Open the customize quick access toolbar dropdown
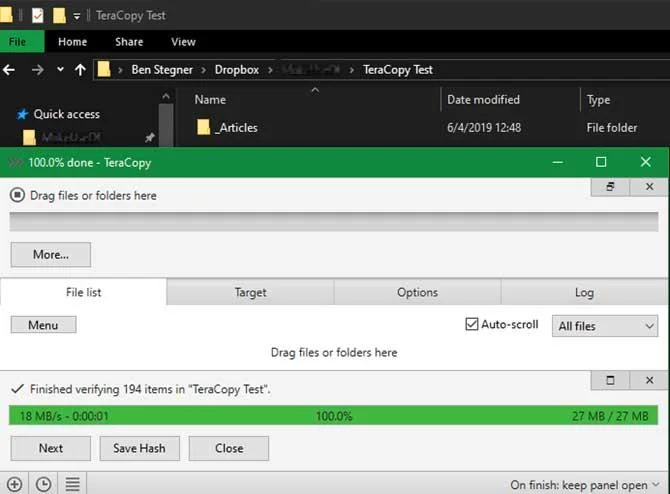Screen dimensions: 670x494 [x=76, y=17]
